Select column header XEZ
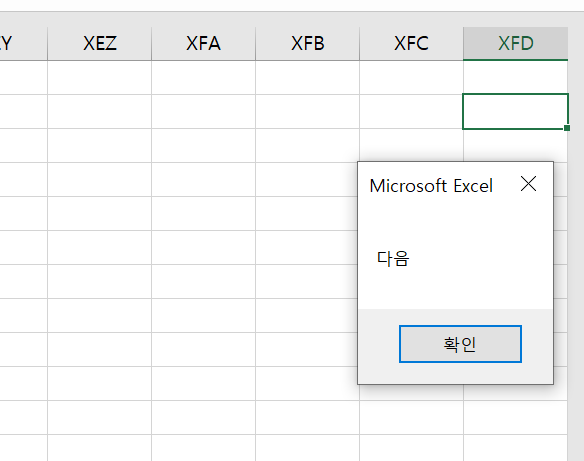 99,44
